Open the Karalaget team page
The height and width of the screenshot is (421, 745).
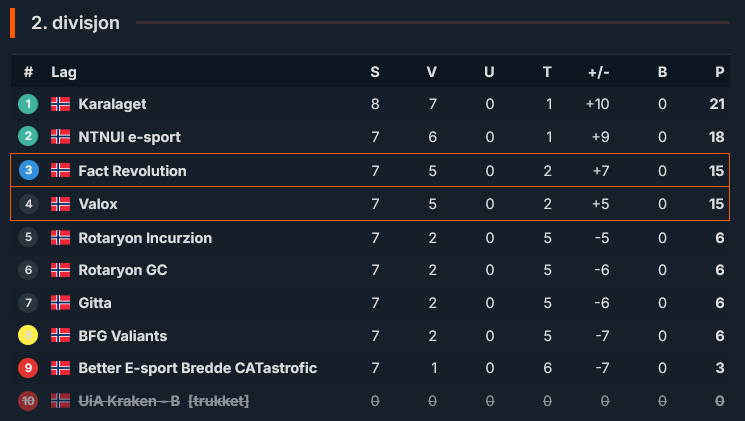click(x=112, y=104)
